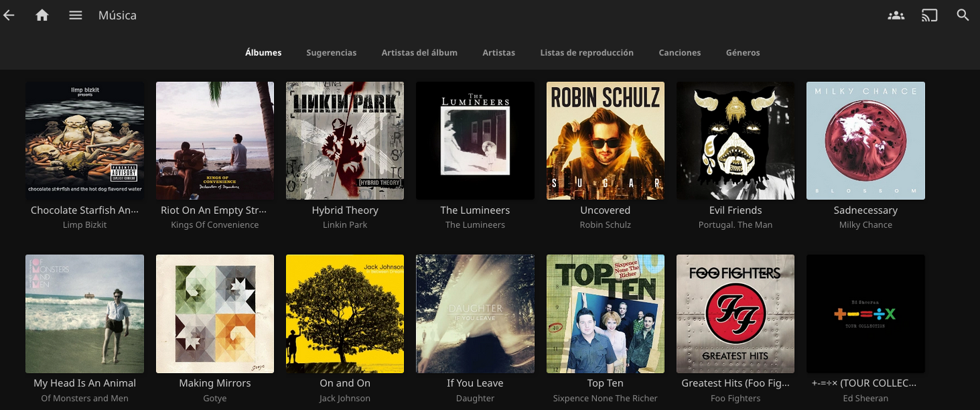Click the '+-=÷× (TOUR COLLEC…' title

[865, 383]
